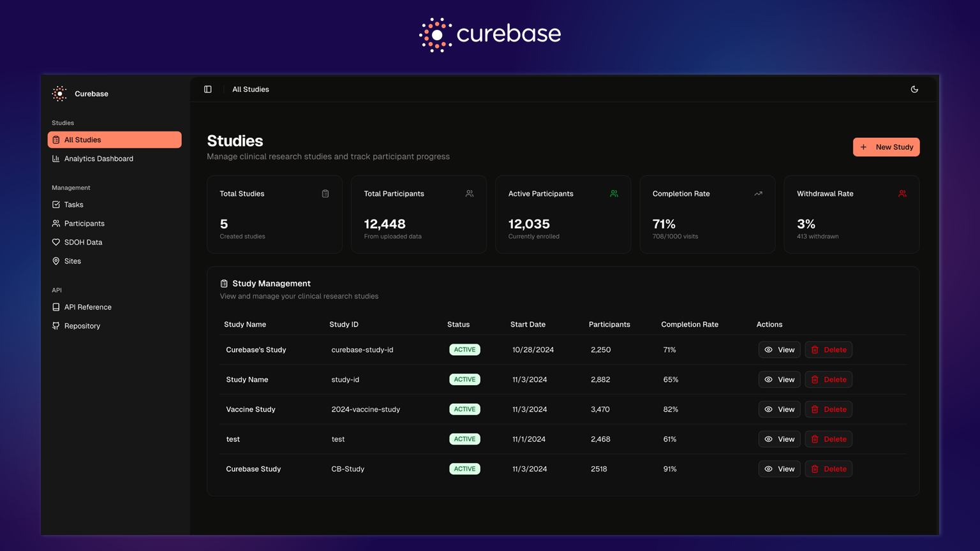Open the Tasks checklist icon

[x=56, y=205]
